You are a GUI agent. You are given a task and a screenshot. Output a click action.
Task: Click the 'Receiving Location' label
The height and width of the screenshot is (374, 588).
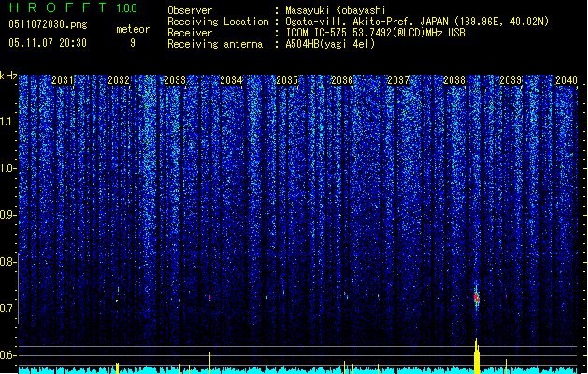tap(218, 22)
